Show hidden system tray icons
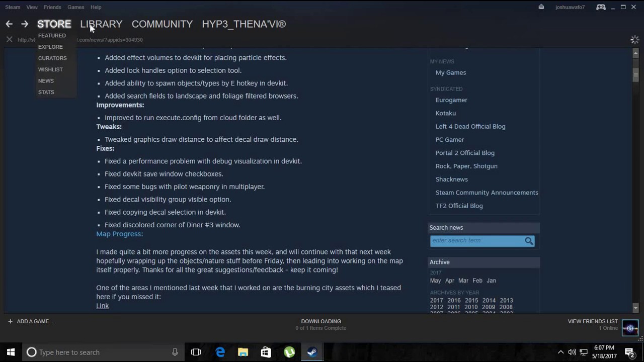 click(560, 352)
